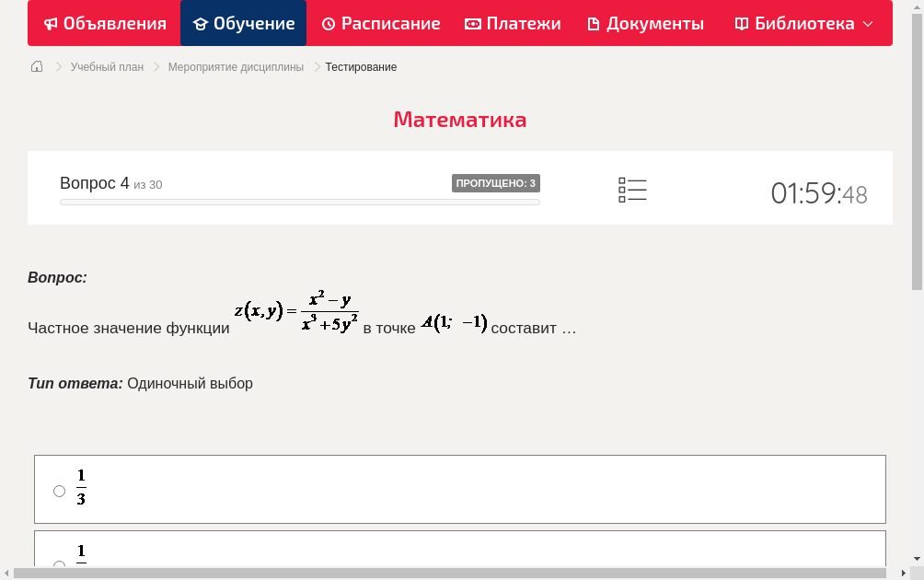Open the Платежи menu item
The height and width of the screenshot is (580, 924).
pyautogui.click(x=513, y=23)
